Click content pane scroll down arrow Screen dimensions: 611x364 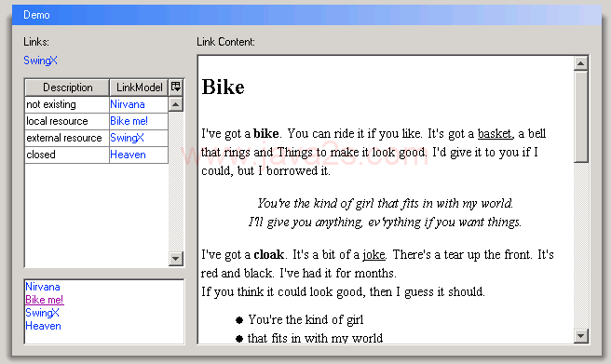(580, 335)
